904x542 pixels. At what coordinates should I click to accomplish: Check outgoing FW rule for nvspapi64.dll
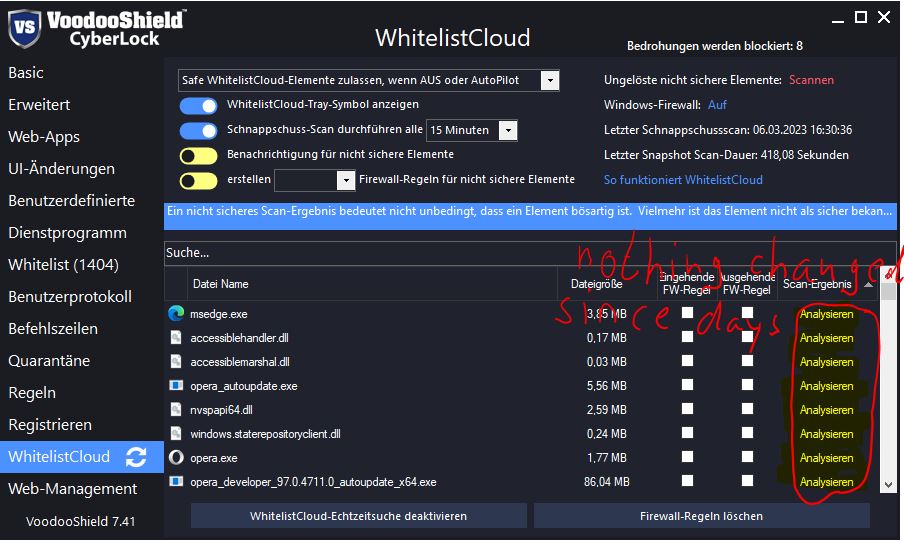(747, 408)
